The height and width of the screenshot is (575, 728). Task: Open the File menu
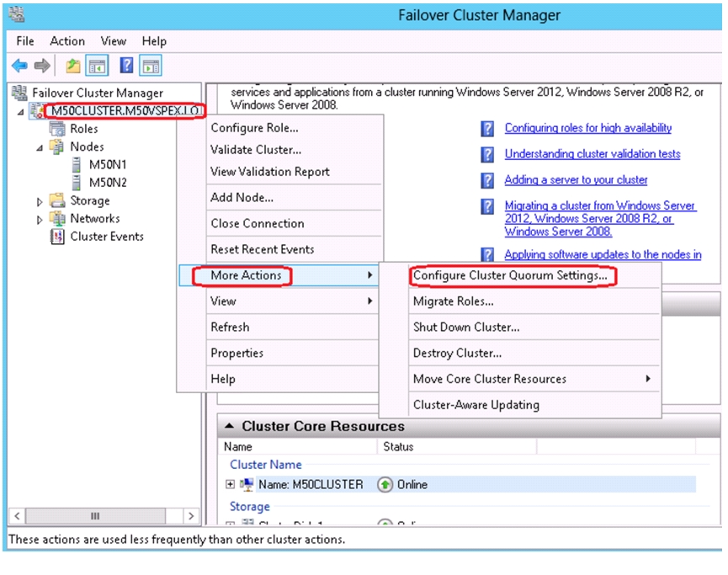pos(25,41)
